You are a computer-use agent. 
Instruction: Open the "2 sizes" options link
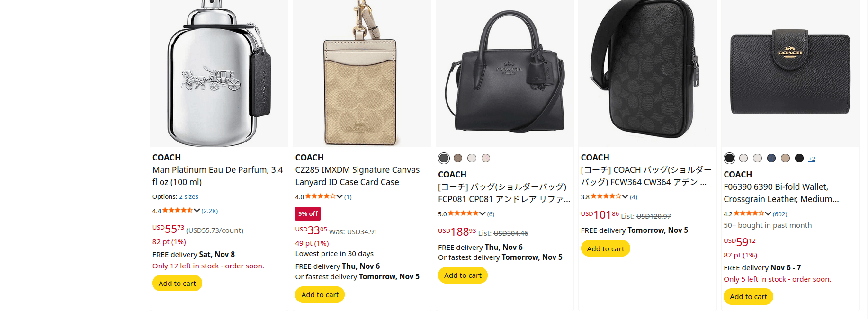click(188, 197)
